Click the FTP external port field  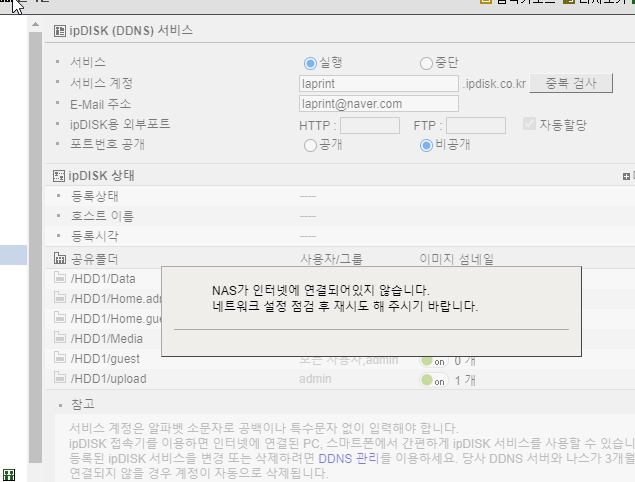pyautogui.click(x=475, y=126)
